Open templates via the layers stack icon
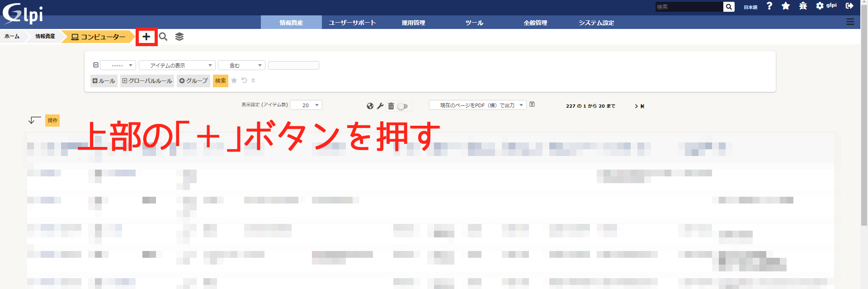Image resolution: width=868 pixels, height=289 pixels. (179, 37)
